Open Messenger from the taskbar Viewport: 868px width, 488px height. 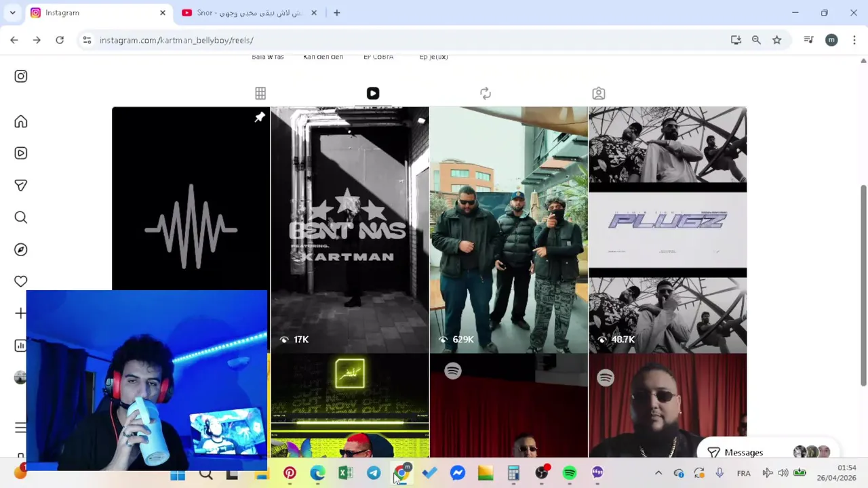click(x=458, y=473)
